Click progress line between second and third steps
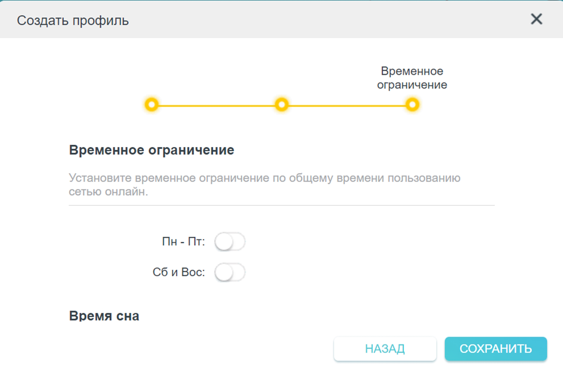The width and height of the screenshot is (563, 392). pos(347,106)
